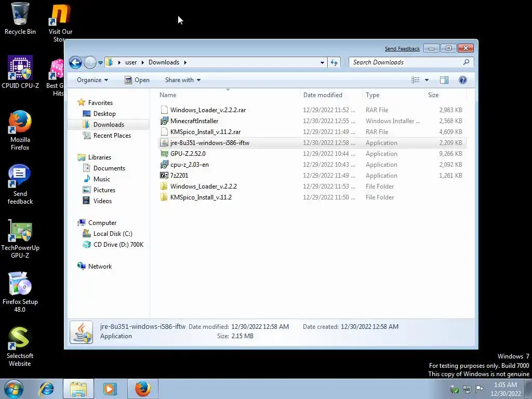This screenshot has width=532, height=399.
Task: Open the Pictures library
Action: (x=104, y=190)
